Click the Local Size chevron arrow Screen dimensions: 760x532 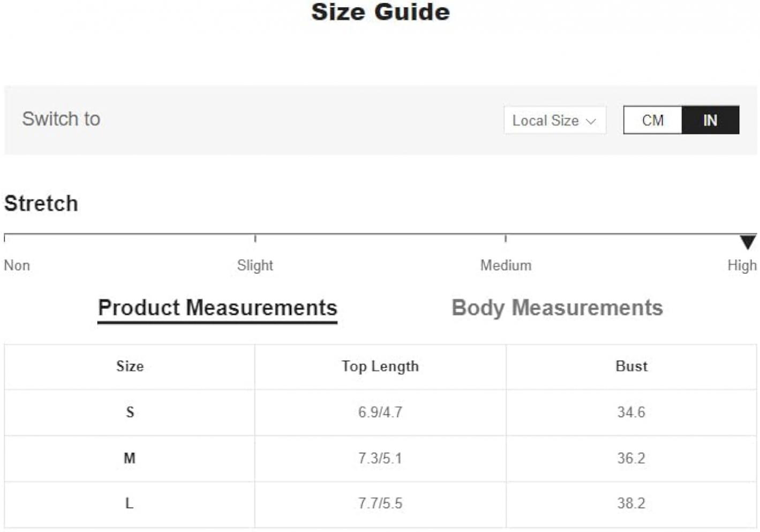point(591,121)
